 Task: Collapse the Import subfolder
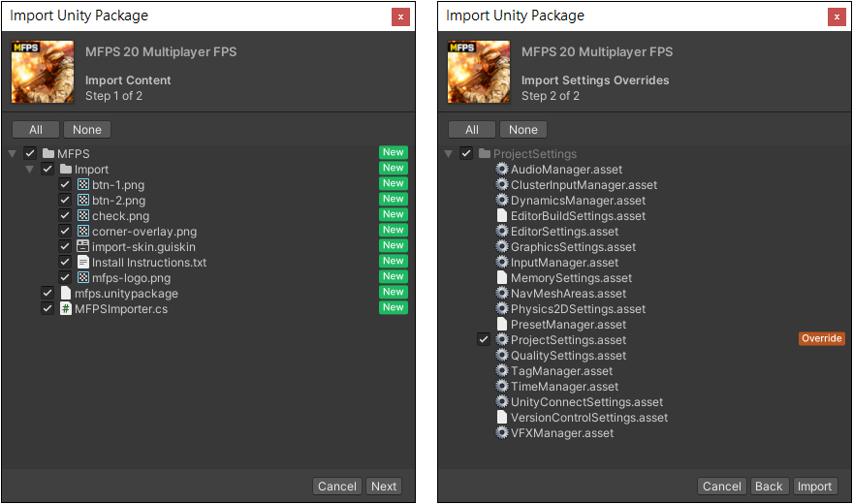pos(30,170)
